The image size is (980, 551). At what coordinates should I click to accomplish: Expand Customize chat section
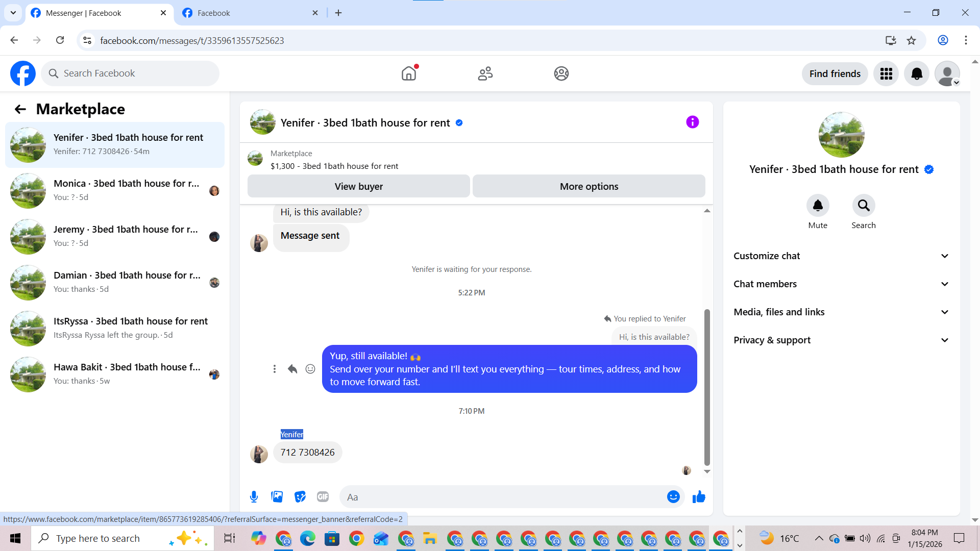click(x=841, y=256)
